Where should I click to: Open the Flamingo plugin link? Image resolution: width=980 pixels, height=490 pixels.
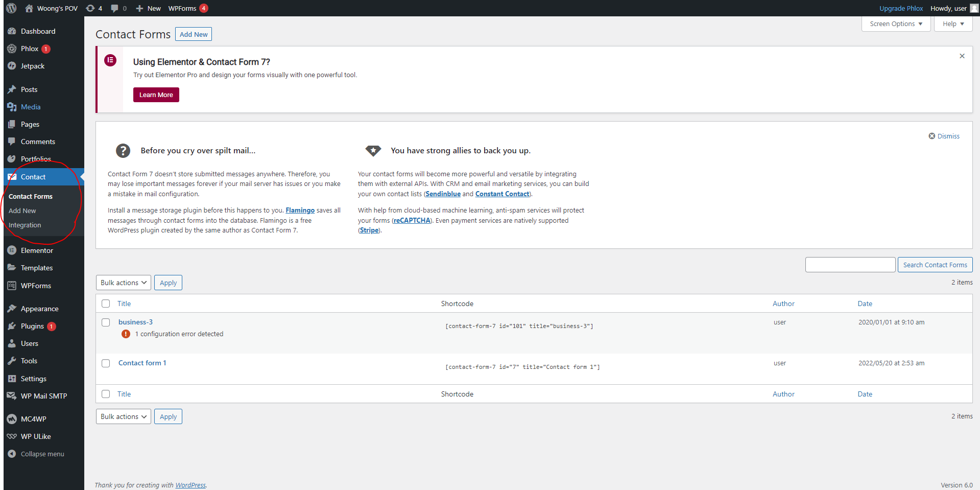[300, 210]
